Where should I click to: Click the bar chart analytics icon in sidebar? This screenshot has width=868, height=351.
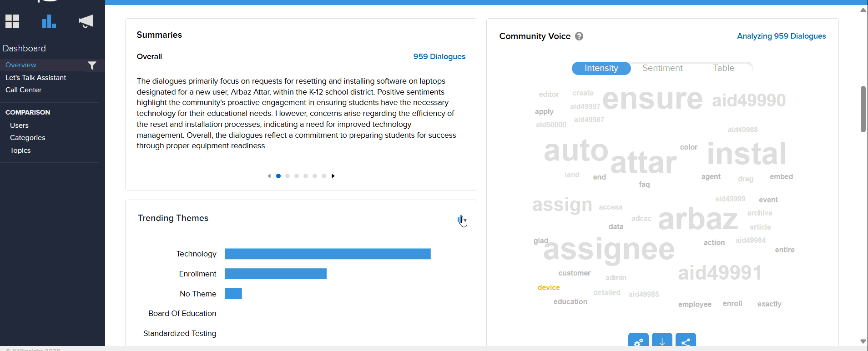pos(49,21)
